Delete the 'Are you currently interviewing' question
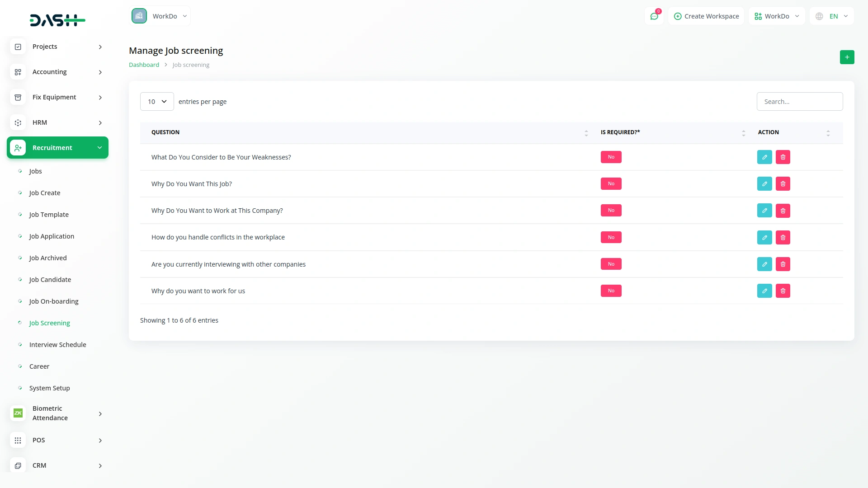 [783, 264]
